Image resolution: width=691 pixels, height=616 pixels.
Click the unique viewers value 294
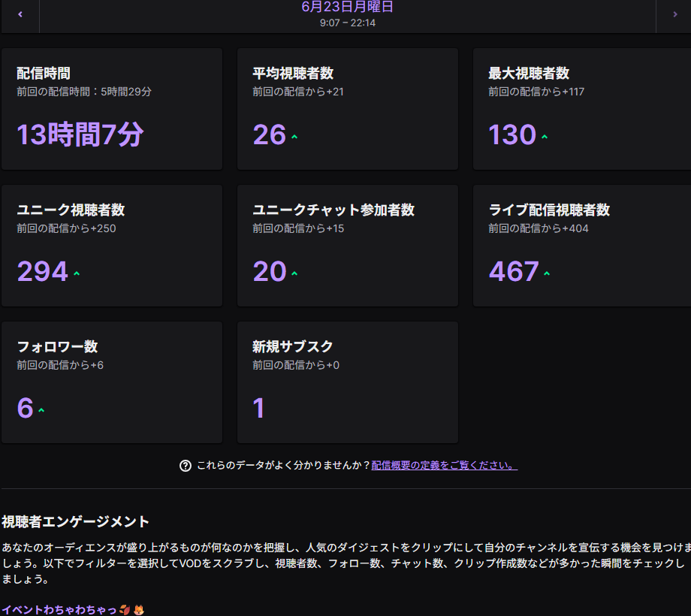point(42,271)
